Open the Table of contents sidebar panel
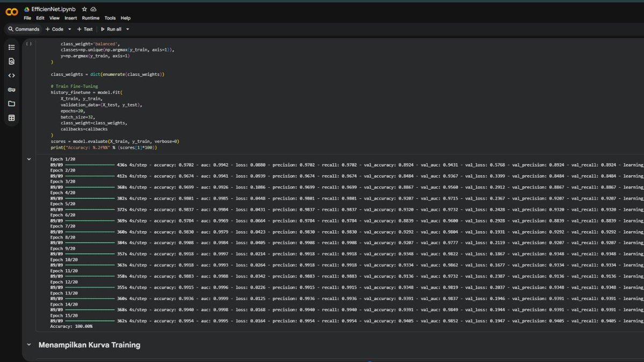The image size is (644, 362). 12,47
